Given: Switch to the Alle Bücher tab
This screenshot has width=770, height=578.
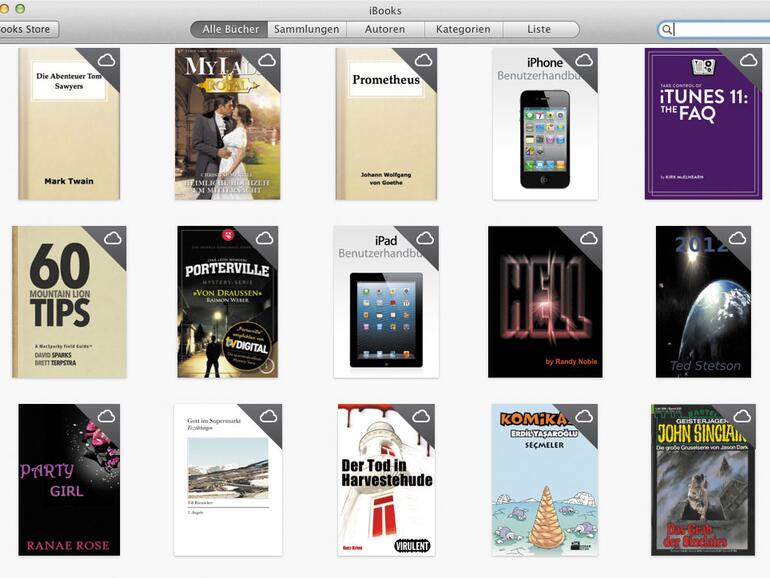Looking at the screenshot, I should [x=229, y=29].
